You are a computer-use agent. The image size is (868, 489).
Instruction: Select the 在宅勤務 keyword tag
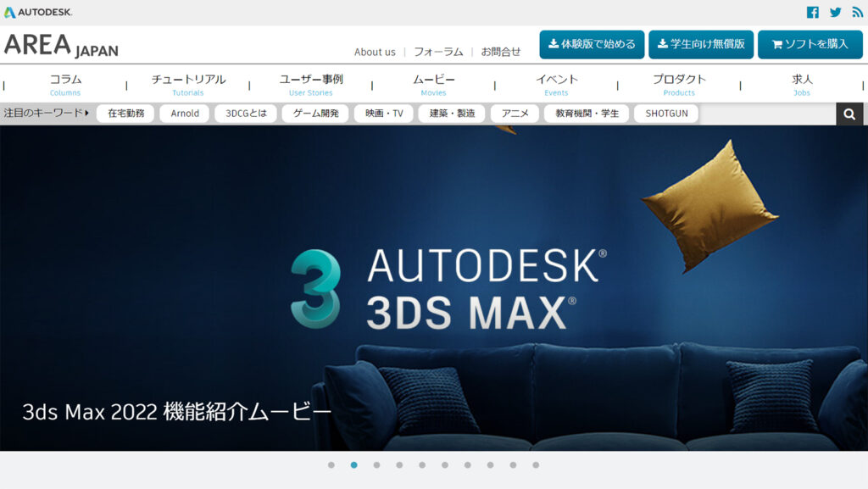(x=125, y=114)
